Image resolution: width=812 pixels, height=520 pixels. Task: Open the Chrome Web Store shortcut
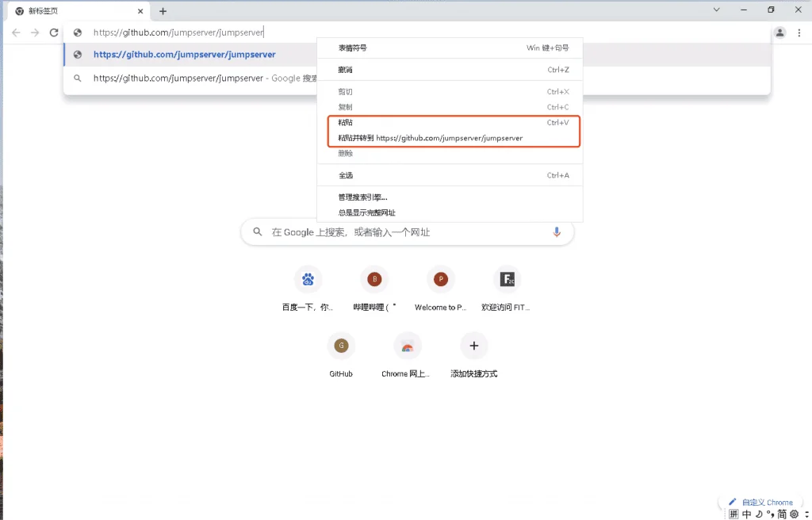coord(408,355)
